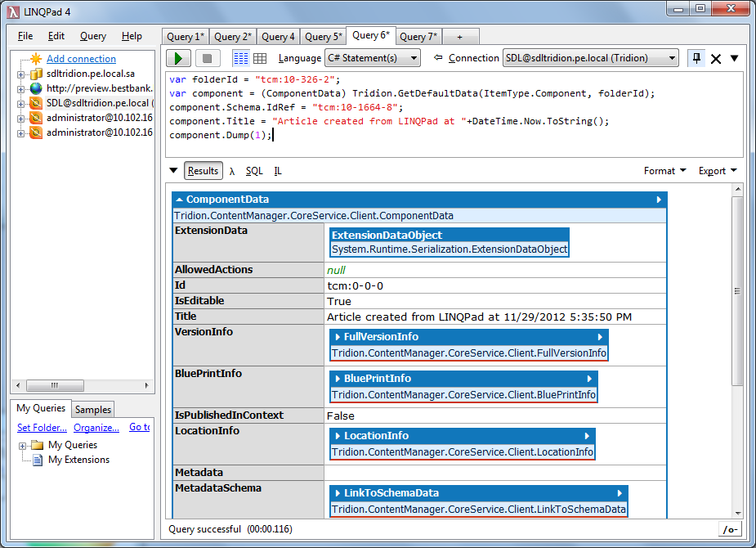Click the Add connection link
The image size is (756, 548).
81,59
